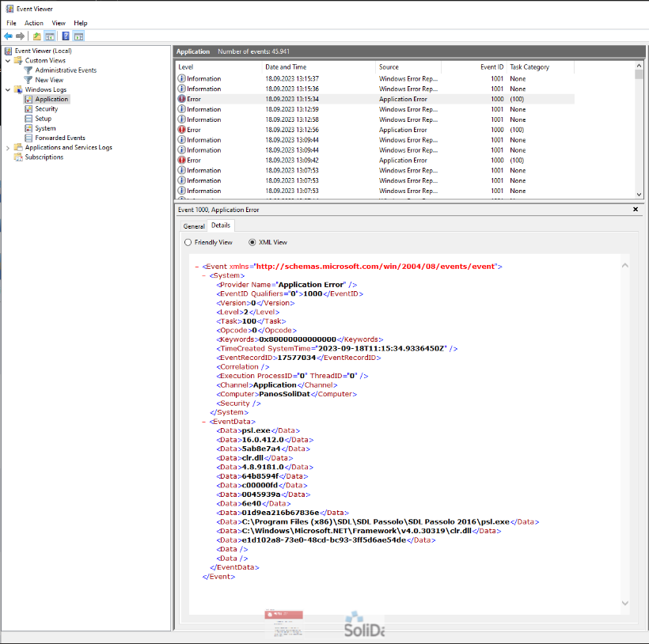Collapse the Windows Logs tree node

coord(8,89)
